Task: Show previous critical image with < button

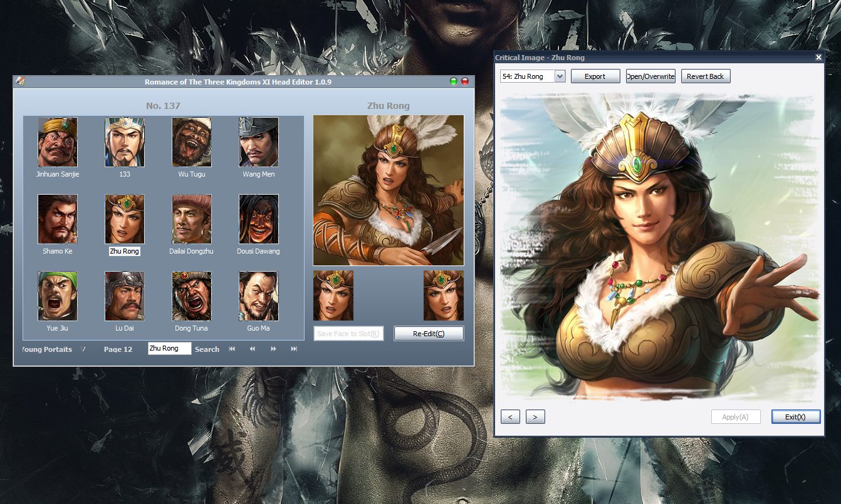Action: pos(510,417)
